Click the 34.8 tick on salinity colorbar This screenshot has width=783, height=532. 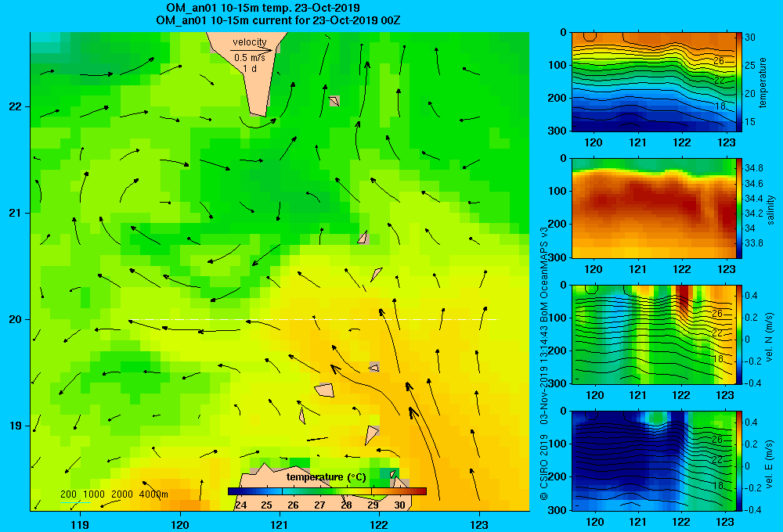[753, 168]
